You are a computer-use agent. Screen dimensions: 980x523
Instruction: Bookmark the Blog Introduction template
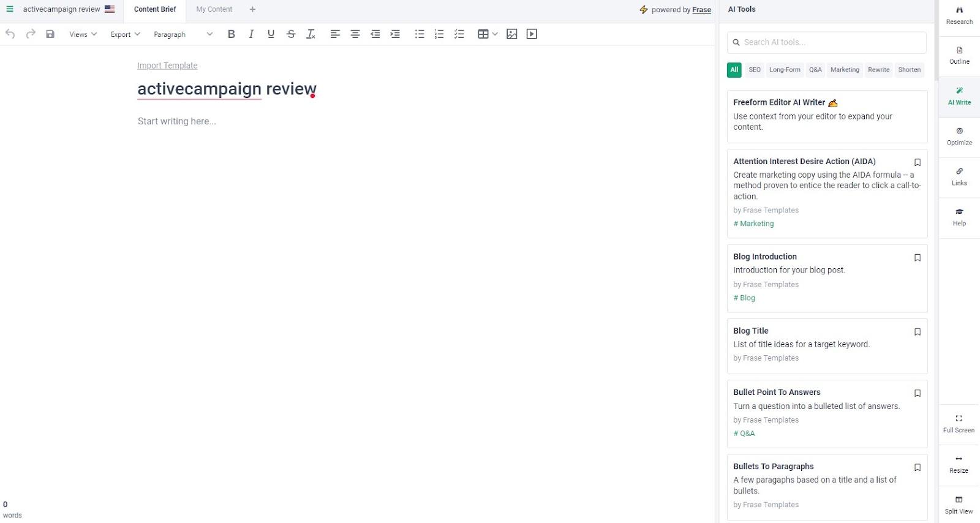point(918,258)
